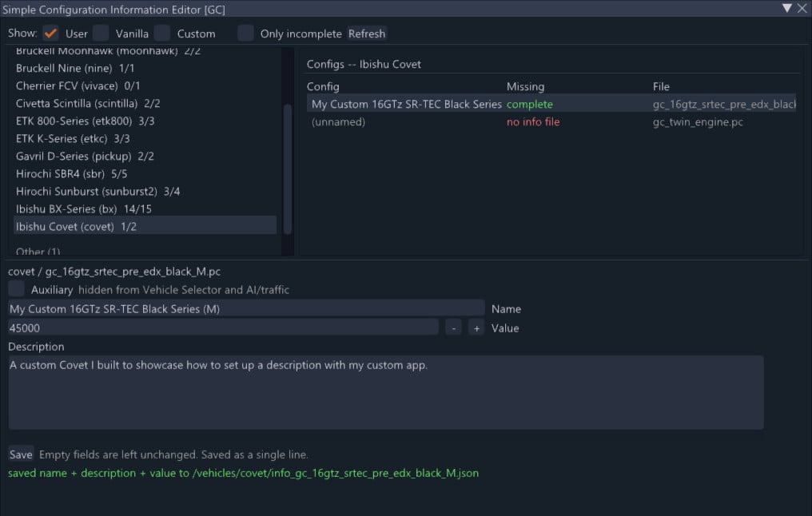This screenshot has width=812, height=516.
Task: Click the gc_16gtz_srtec_pre_edx_black file cell
Action: (x=724, y=104)
